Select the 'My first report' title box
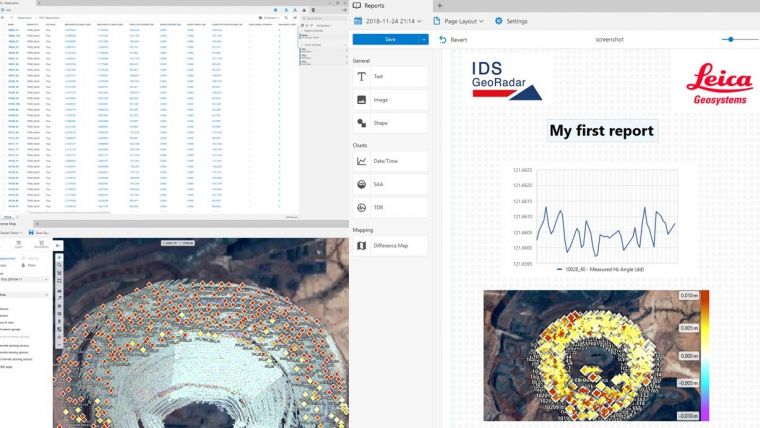The width and height of the screenshot is (760, 428). 602,130
